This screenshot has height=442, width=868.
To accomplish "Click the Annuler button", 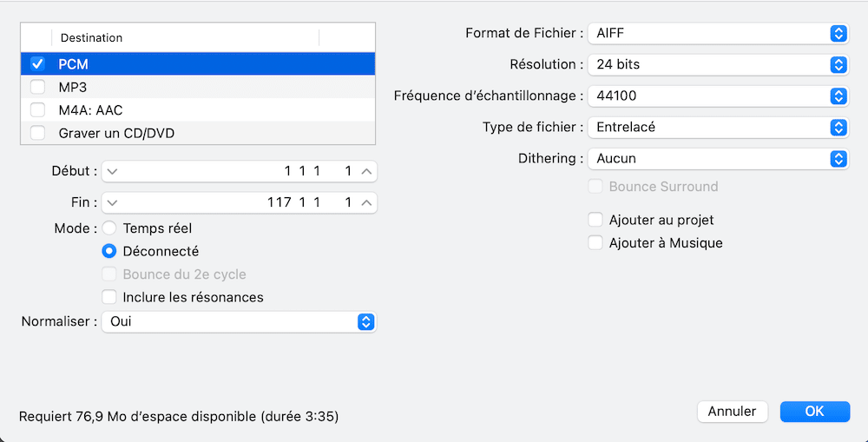I will [x=732, y=412].
